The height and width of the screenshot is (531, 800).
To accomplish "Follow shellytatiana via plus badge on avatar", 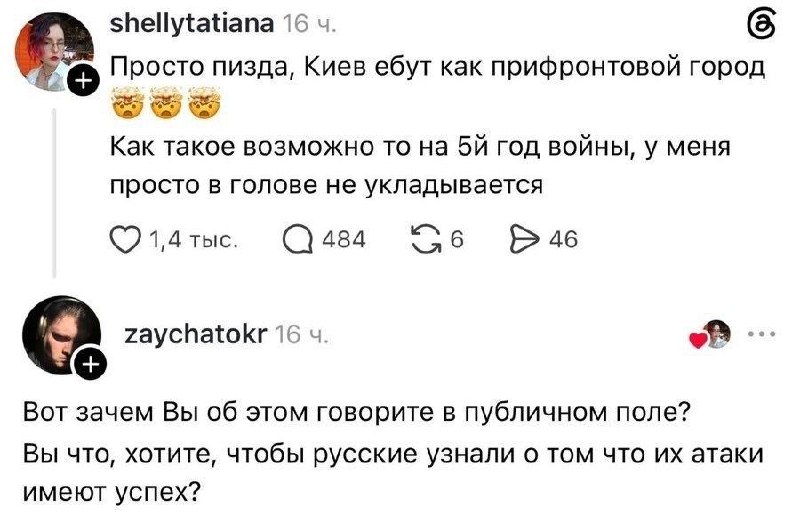I will coord(84,81).
